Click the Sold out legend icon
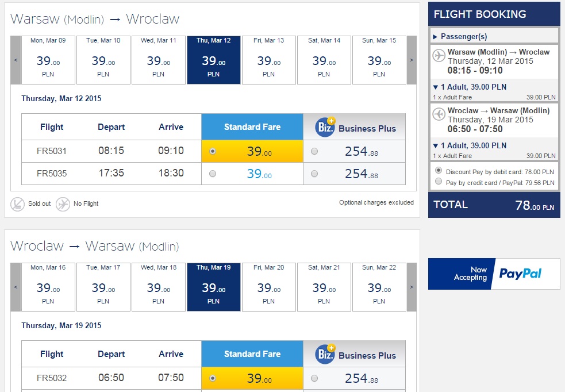 [18, 203]
